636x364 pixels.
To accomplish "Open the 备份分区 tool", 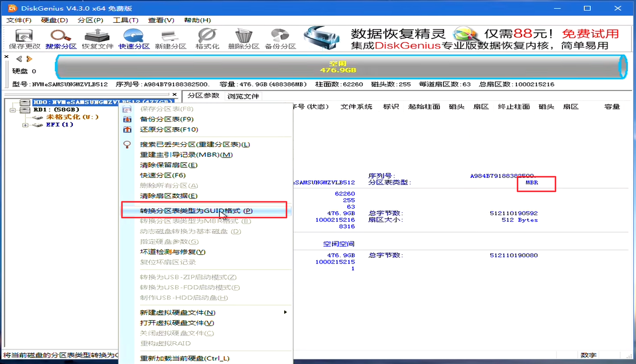I will click(x=280, y=39).
